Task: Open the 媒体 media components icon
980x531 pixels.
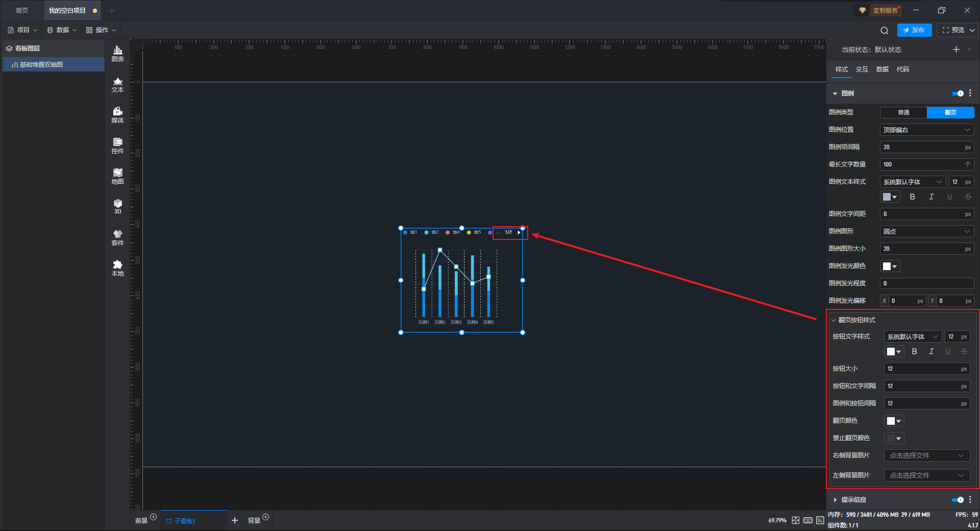Action: point(117,115)
